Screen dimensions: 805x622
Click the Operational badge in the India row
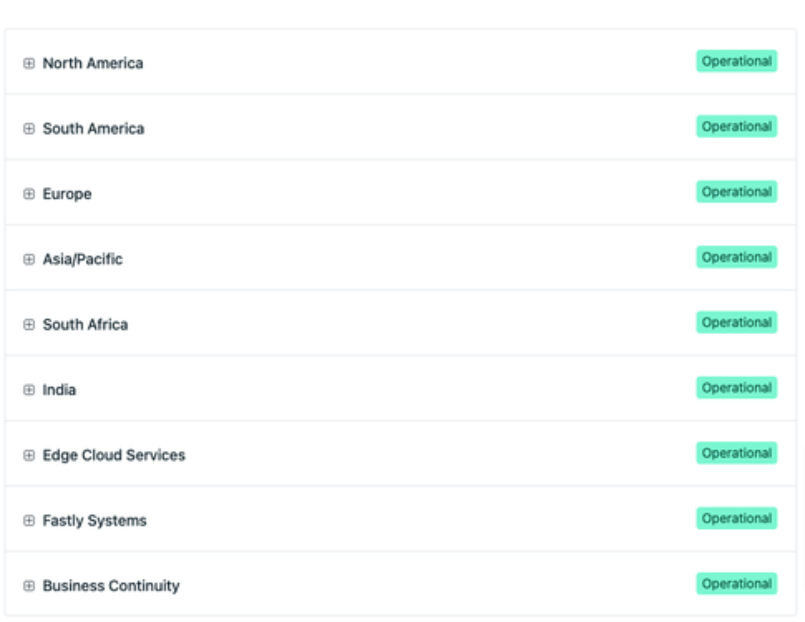point(736,388)
